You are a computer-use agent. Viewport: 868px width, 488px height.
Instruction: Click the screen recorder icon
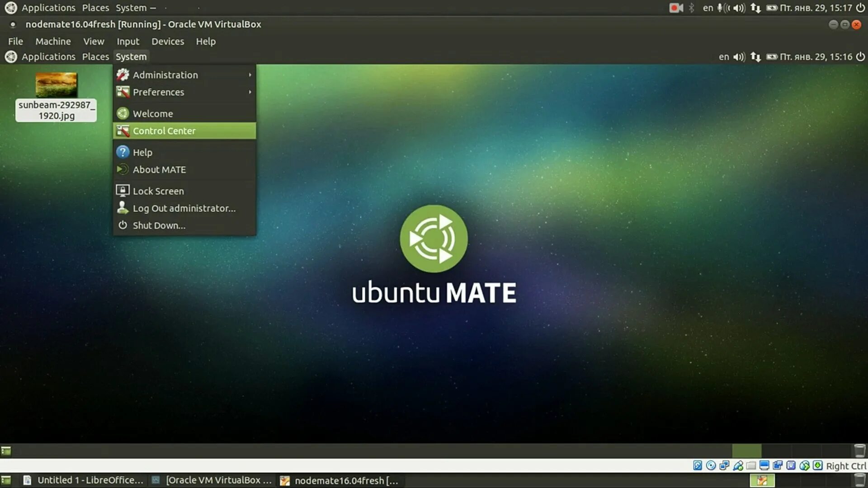pos(676,7)
